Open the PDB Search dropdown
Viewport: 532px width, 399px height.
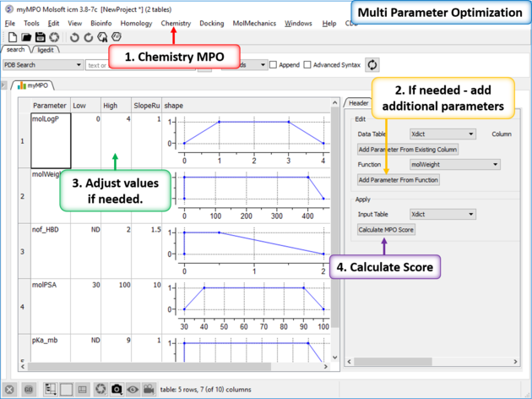click(42, 65)
